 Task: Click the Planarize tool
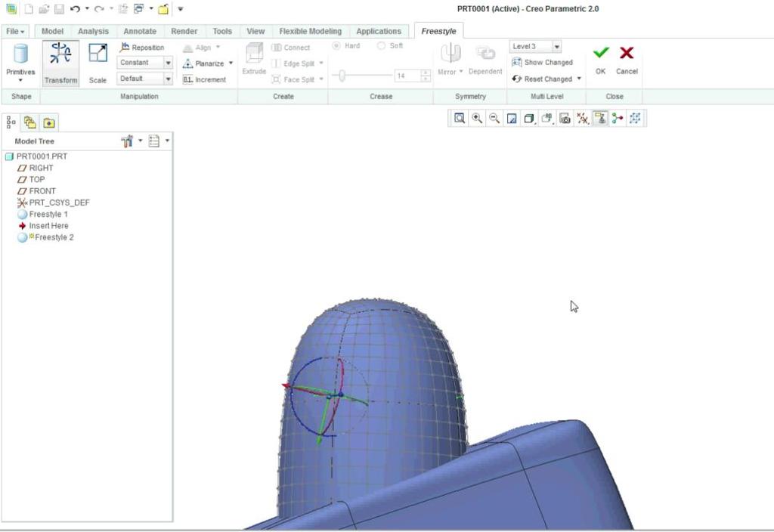pyautogui.click(x=204, y=63)
